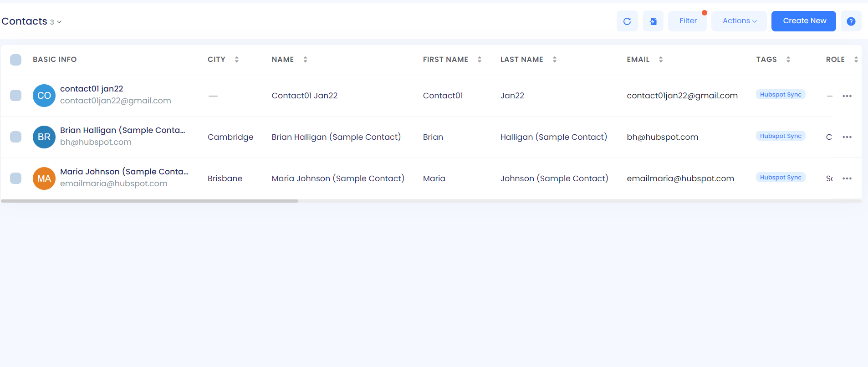Click the horizontal table scrollbar
The width and height of the screenshot is (868, 367).
pyautogui.click(x=149, y=201)
